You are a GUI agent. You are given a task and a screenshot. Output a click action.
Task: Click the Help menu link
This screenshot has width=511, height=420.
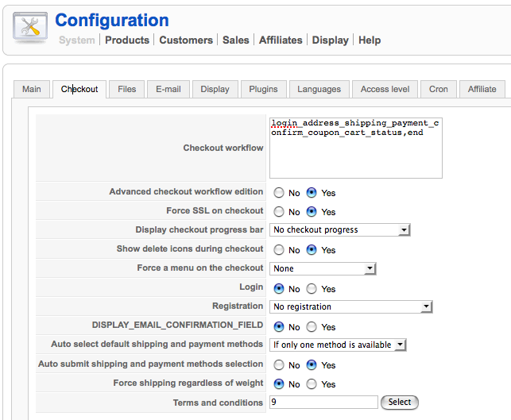tap(370, 40)
